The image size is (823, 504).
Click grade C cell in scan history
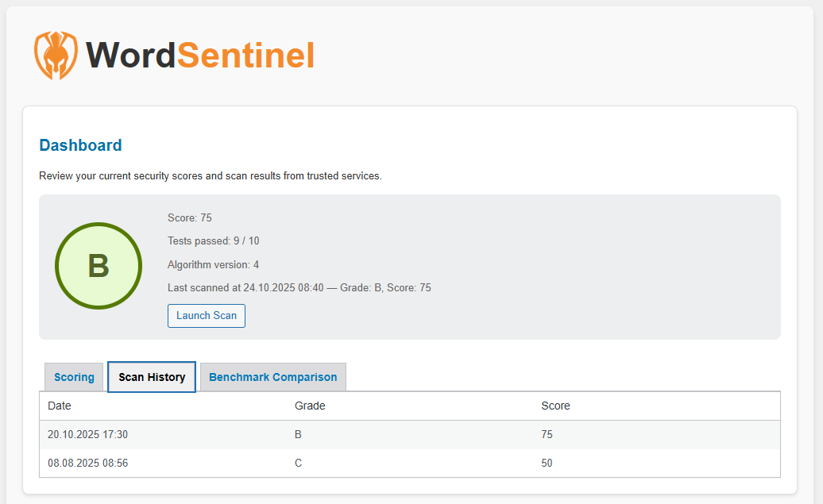click(x=299, y=463)
